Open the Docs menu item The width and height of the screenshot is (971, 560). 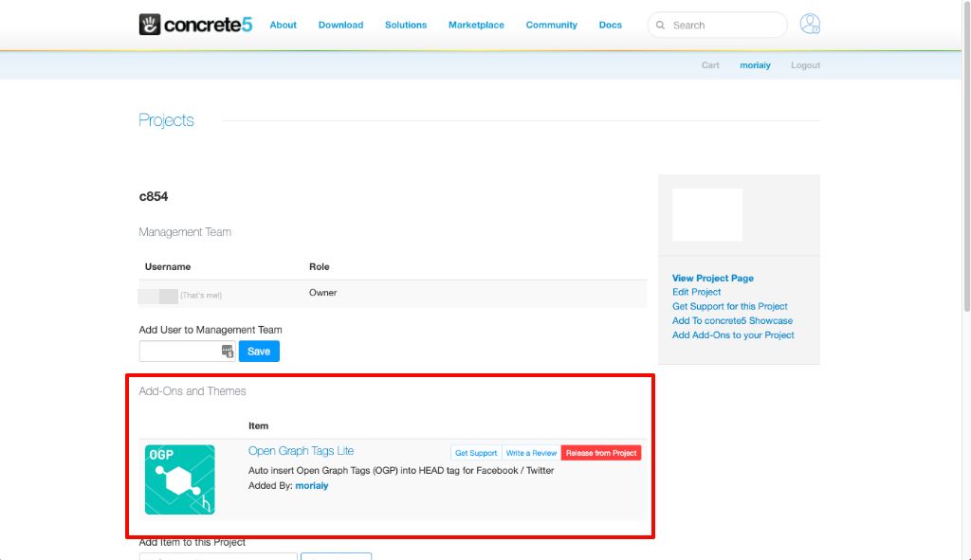tap(611, 25)
